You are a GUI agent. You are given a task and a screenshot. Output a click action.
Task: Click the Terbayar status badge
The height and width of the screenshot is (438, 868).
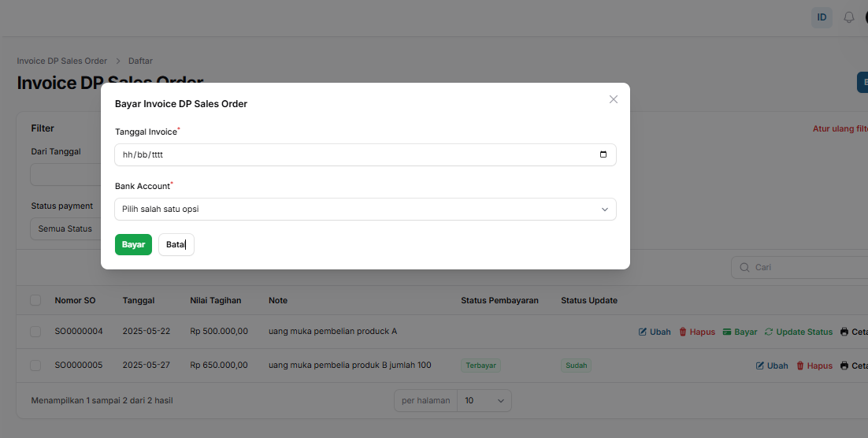tap(480, 366)
